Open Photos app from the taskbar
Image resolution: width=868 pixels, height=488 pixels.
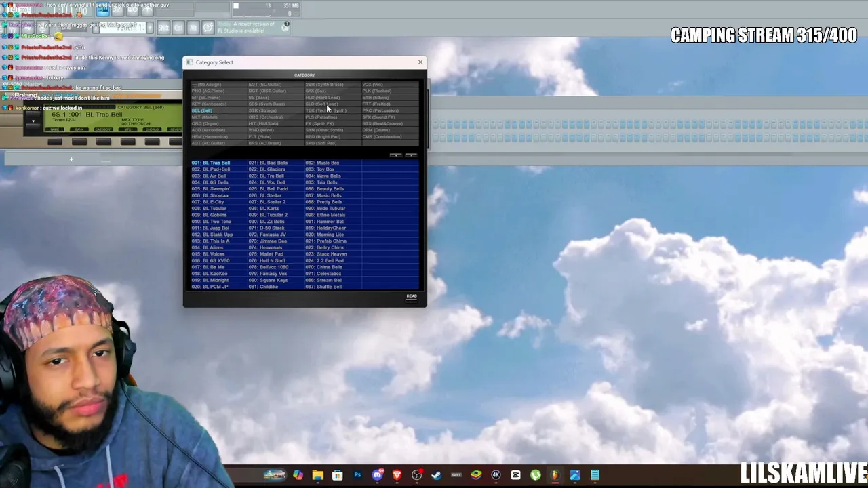pos(575,475)
